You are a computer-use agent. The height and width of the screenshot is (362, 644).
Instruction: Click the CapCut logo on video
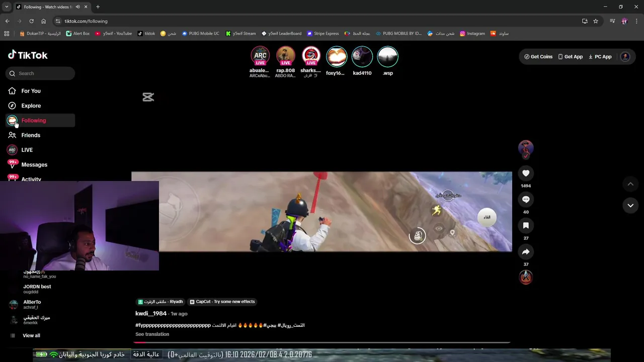click(148, 97)
